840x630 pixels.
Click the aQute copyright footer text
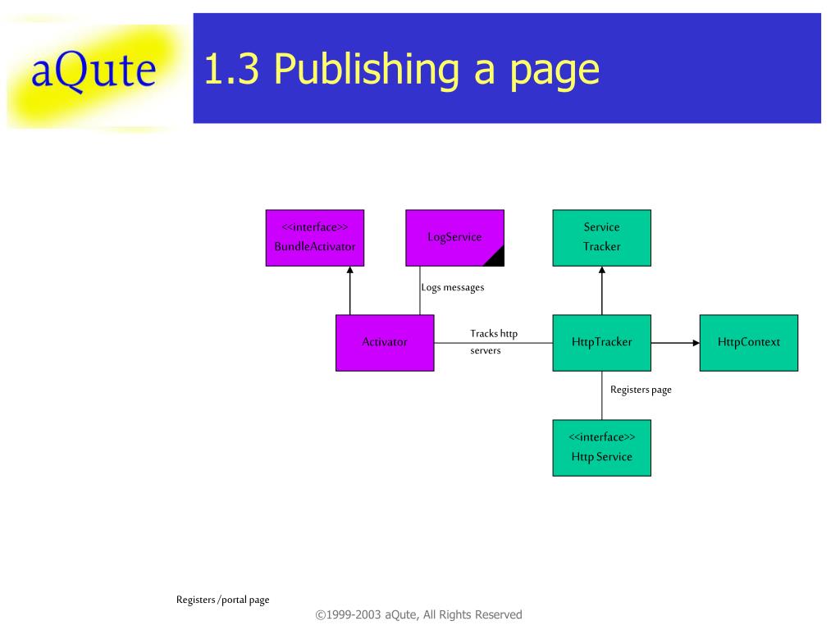pyautogui.click(x=418, y=615)
